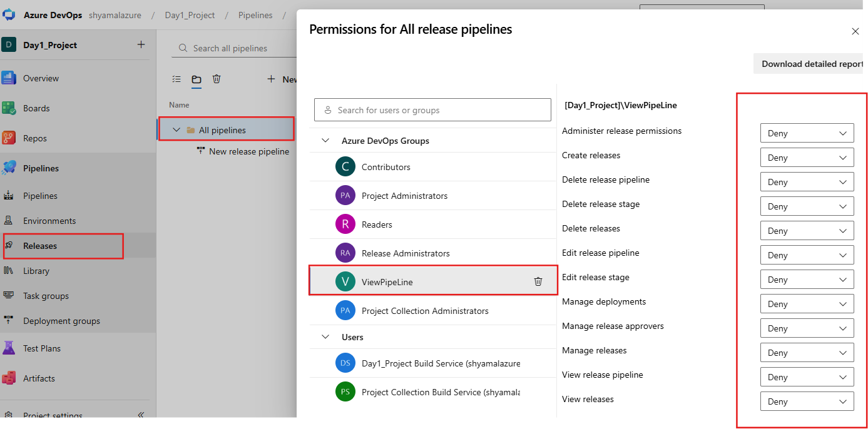Click the Project Collection Administrators avatar
The height and width of the screenshot is (429, 868).
[x=345, y=311]
